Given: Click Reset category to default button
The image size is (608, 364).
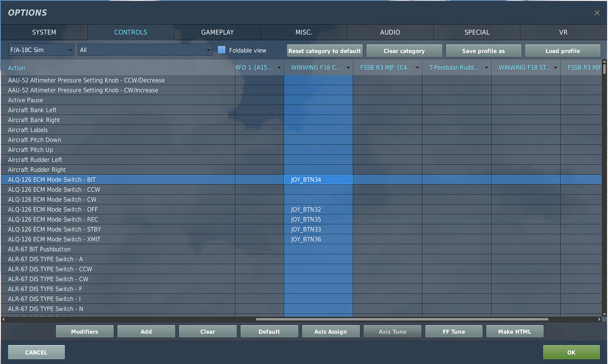Looking at the screenshot, I should coord(325,51).
